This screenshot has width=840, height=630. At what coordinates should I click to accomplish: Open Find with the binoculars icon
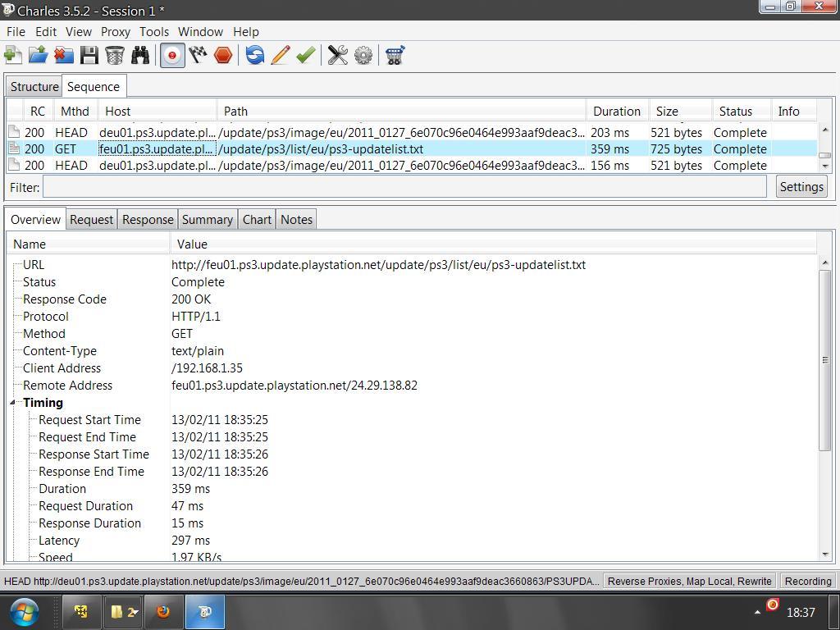point(140,55)
